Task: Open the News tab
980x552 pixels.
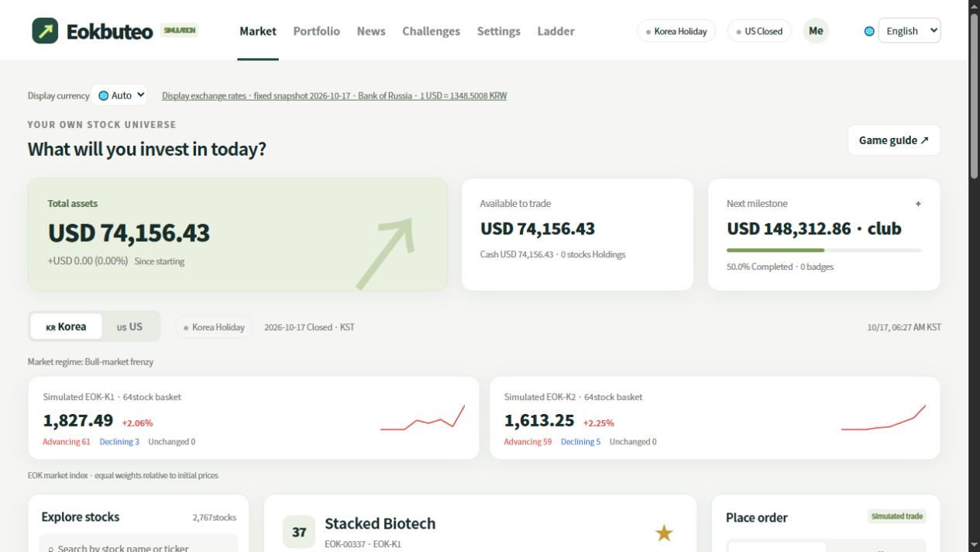Action: (x=371, y=31)
